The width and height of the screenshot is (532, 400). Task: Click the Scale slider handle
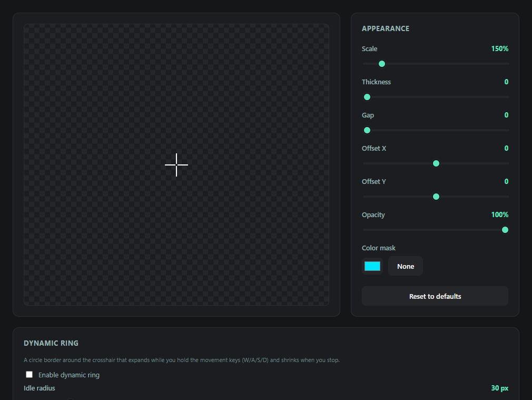(x=382, y=64)
